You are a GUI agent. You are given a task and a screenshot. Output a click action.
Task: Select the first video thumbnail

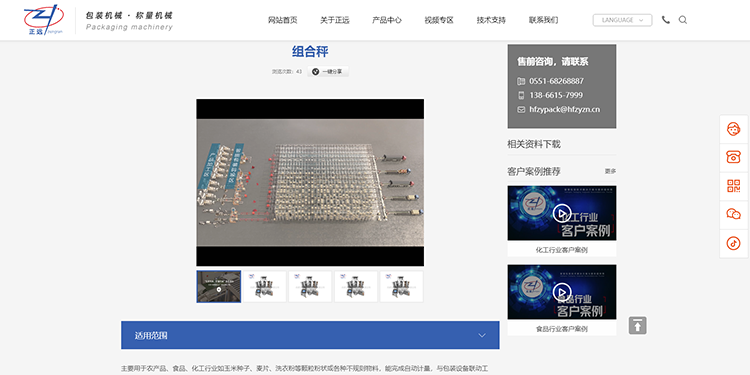tap(219, 287)
